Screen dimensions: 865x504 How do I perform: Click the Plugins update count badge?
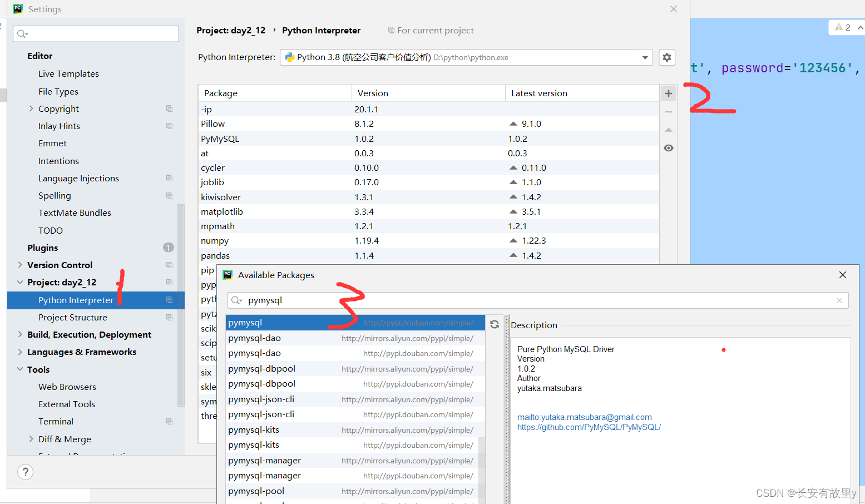coord(169,248)
